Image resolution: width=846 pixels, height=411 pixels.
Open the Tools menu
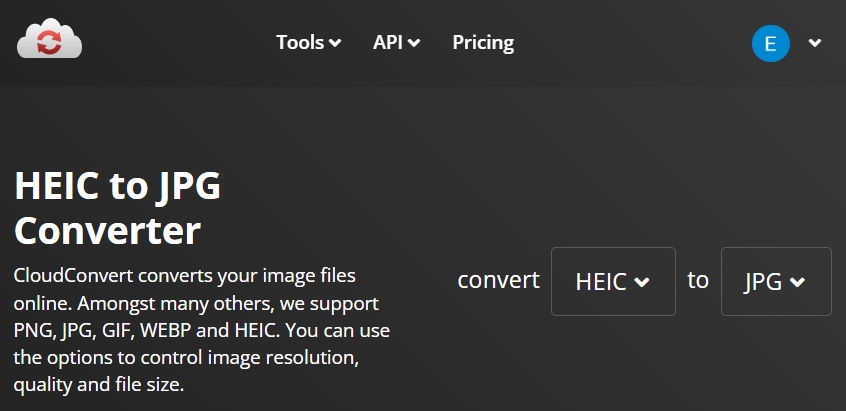309,43
